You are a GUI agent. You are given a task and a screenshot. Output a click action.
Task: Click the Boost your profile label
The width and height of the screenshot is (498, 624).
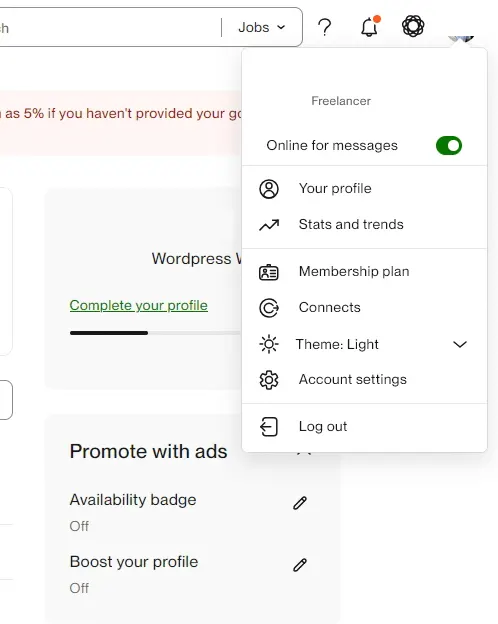[x=134, y=562]
